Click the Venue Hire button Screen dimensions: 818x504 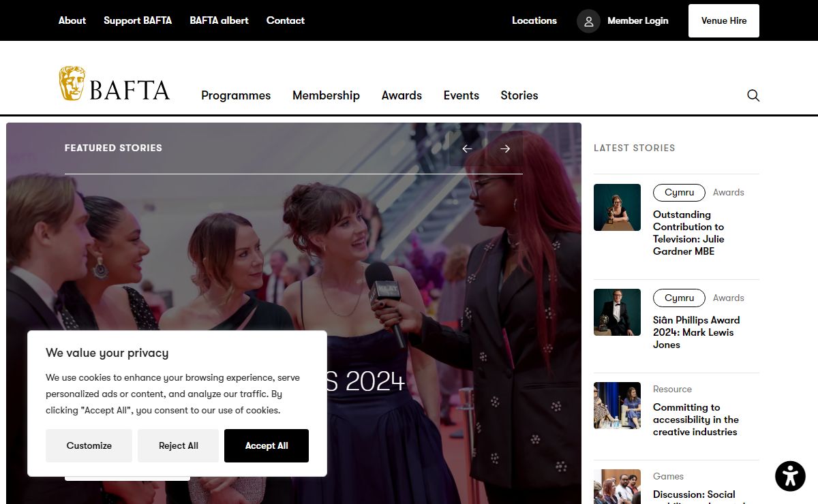[x=724, y=20]
